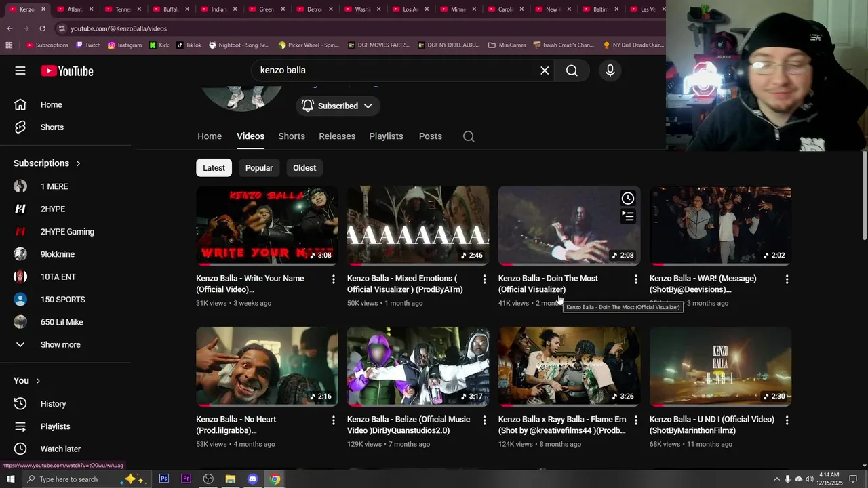The image size is (868, 488).
Task: Open Write Your Name video thumbnail
Action: pyautogui.click(x=267, y=225)
